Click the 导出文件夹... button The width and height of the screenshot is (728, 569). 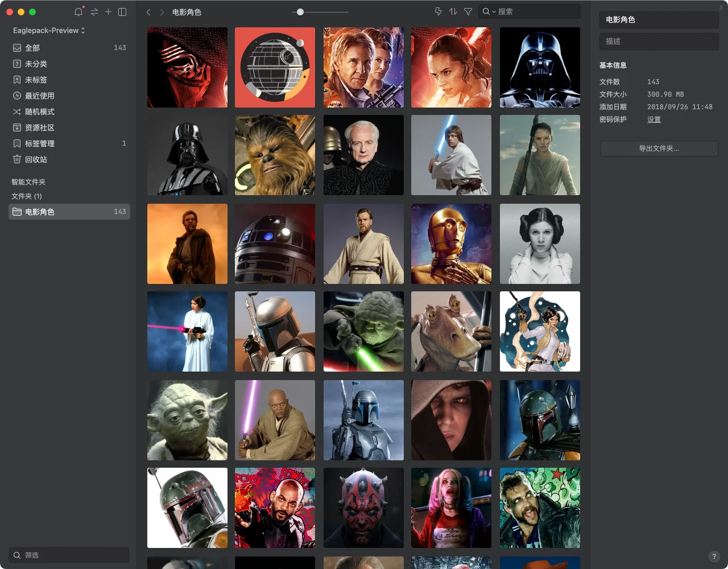[x=659, y=149]
